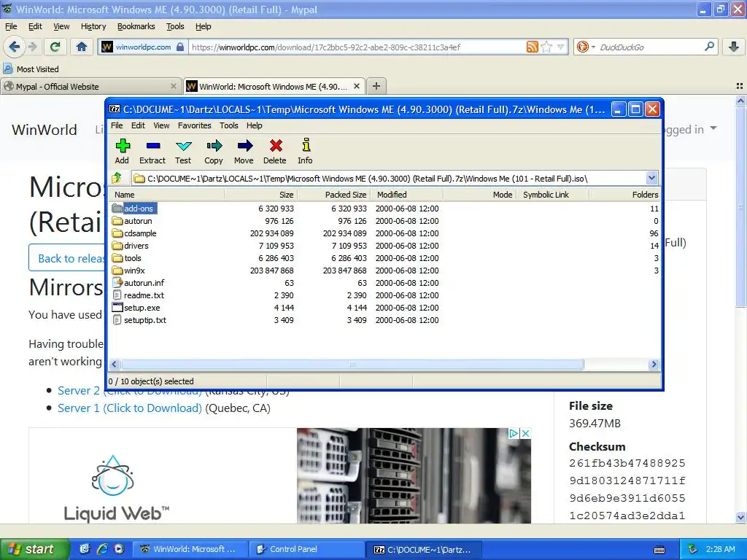
Task: Click the Add button in 7-Zip toolbar
Action: click(x=122, y=151)
